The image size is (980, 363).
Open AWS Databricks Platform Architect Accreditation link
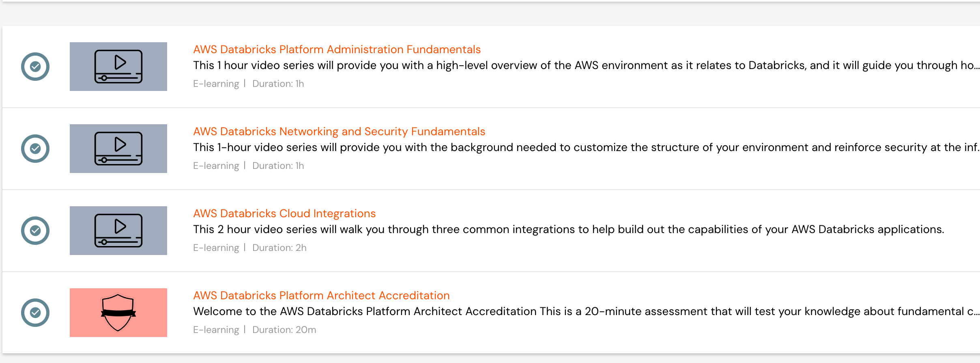tap(321, 296)
